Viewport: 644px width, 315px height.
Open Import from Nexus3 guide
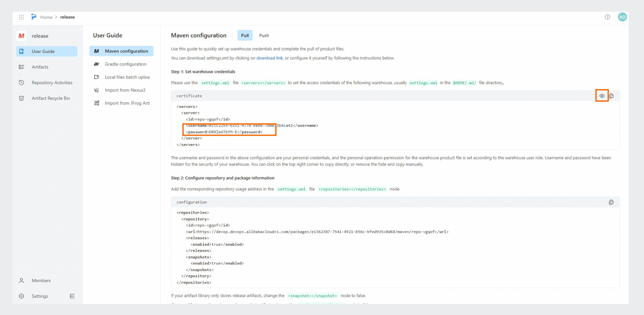coord(125,90)
